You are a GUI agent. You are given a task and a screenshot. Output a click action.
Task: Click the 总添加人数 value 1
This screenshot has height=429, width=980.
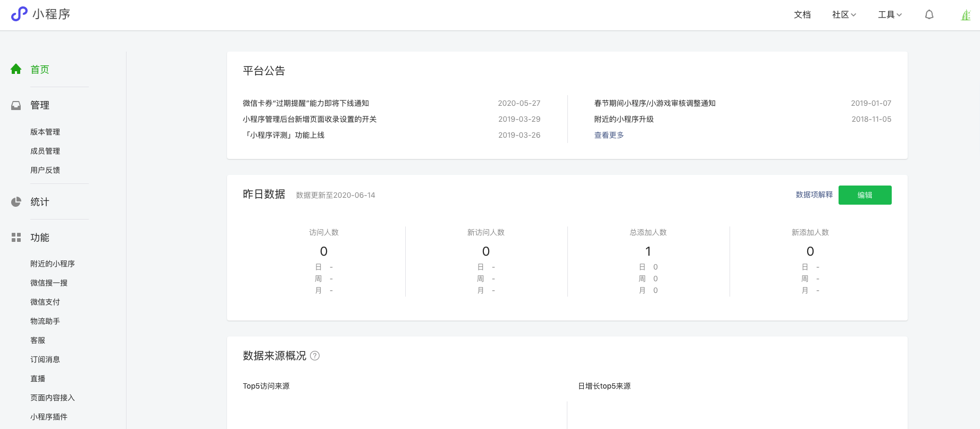click(x=648, y=251)
